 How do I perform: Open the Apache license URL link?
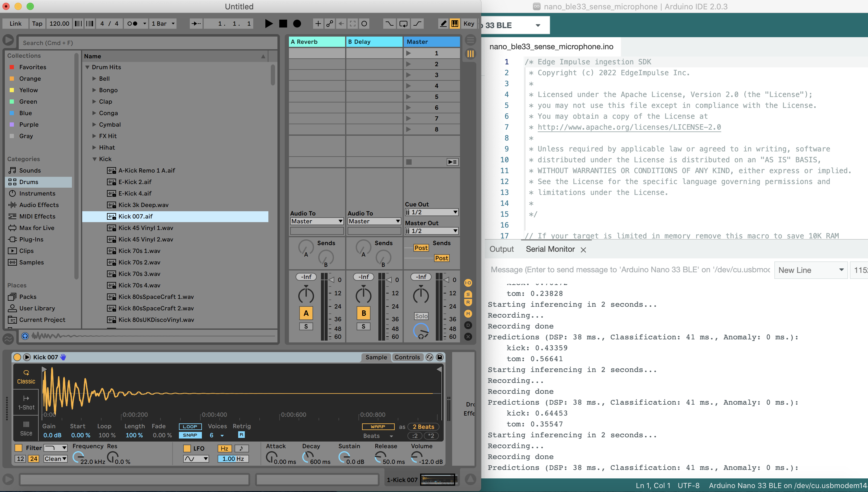629,127
